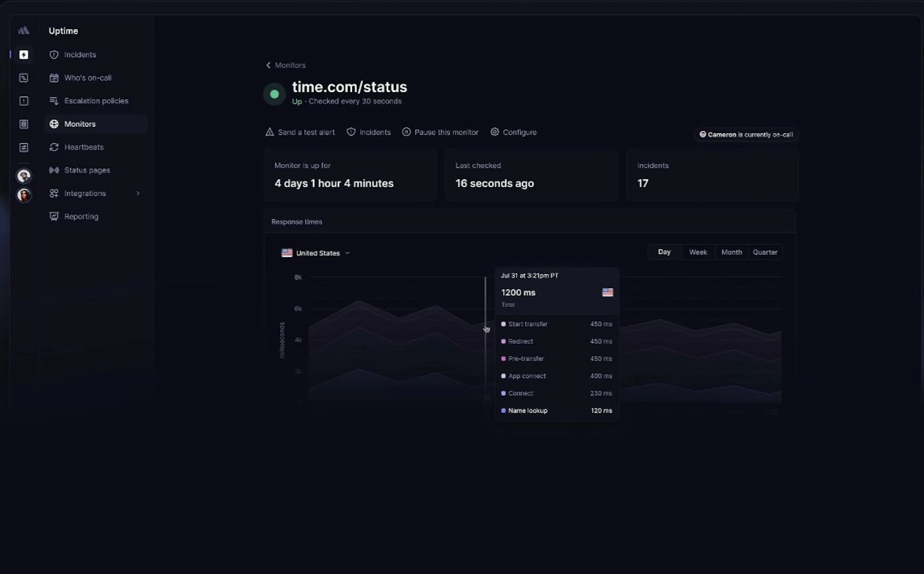Click the 'Uptime' sidebar heading
The image size is (924, 574).
click(64, 31)
